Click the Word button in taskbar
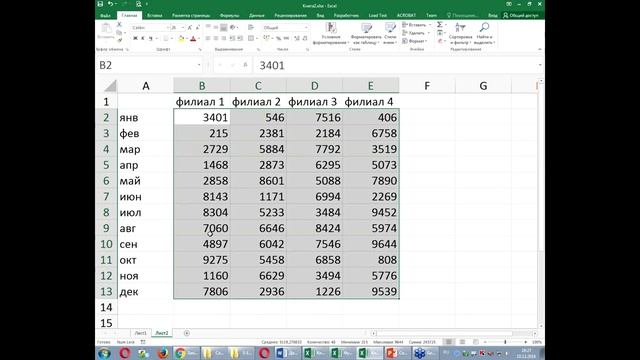The width and height of the screenshot is (640, 360). coord(287,353)
